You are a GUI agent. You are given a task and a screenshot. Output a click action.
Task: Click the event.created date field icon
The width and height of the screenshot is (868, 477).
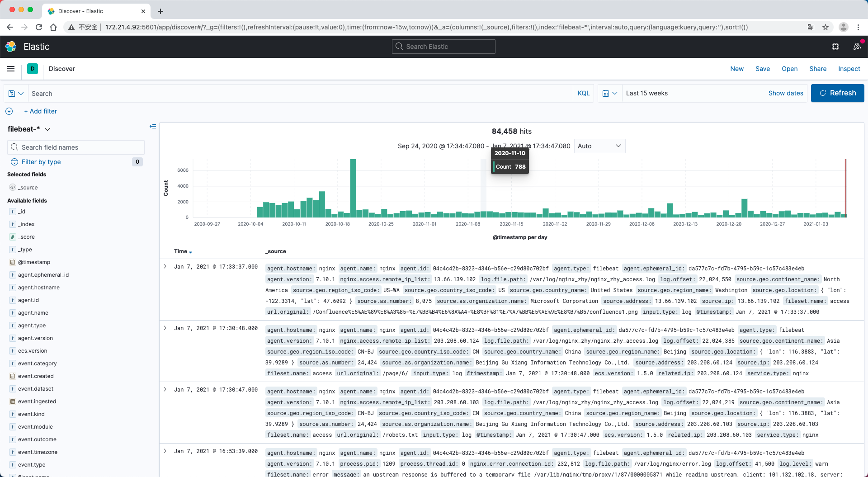click(13, 376)
